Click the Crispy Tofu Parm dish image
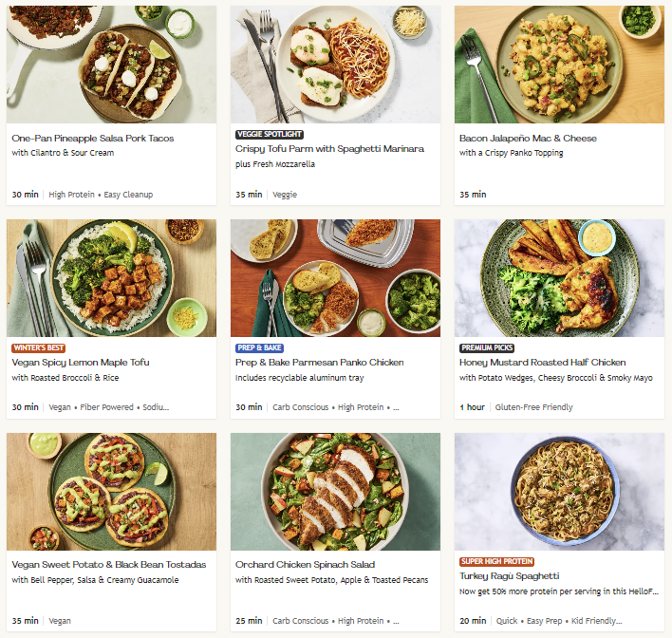 [335, 65]
